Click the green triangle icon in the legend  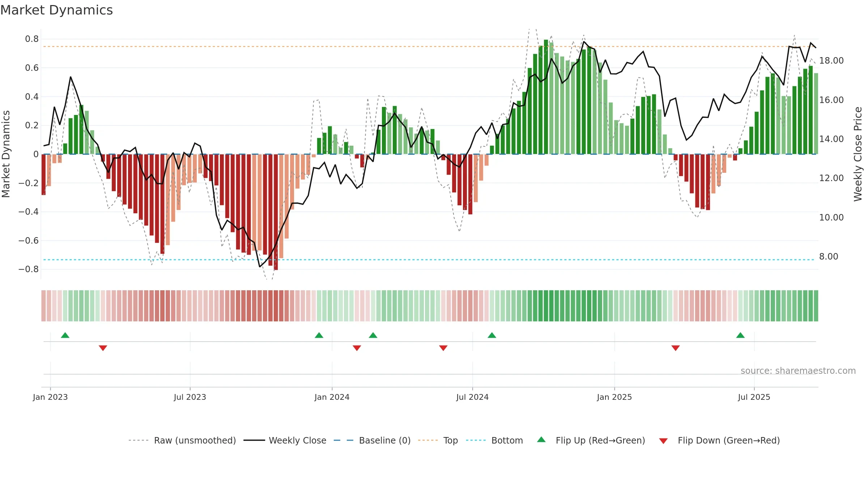pos(541,440)
